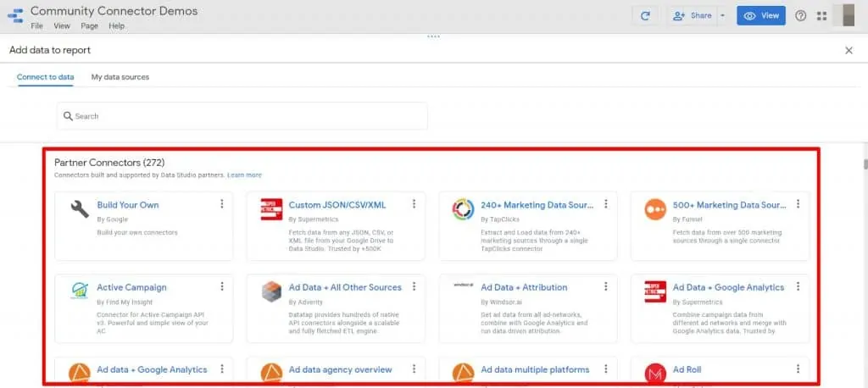Click the Adverity cube logo icon
Viewport: 868px width, 388px height.
(x=271, y=291)
